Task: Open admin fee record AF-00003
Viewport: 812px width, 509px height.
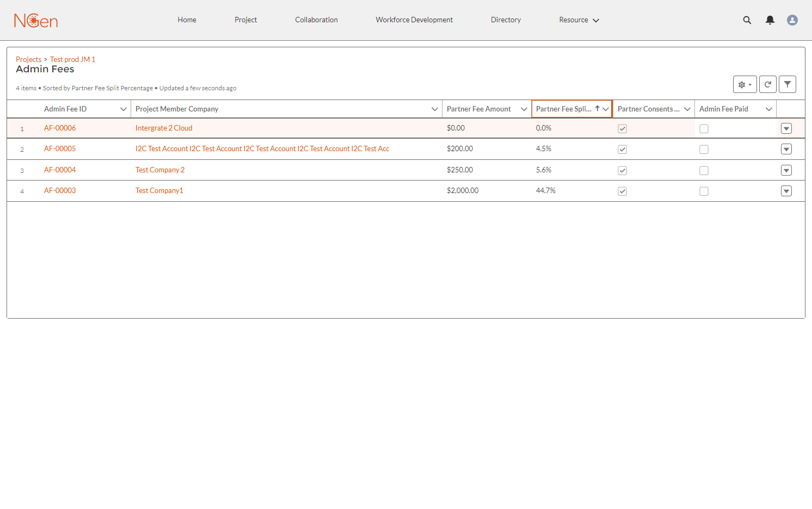Action: click(x=60, y=191)
